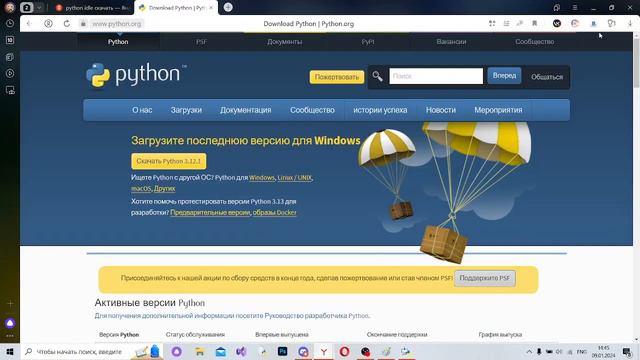Click the Вперед search button
This screenshot has width=640, height=360.
coord(504,76)
